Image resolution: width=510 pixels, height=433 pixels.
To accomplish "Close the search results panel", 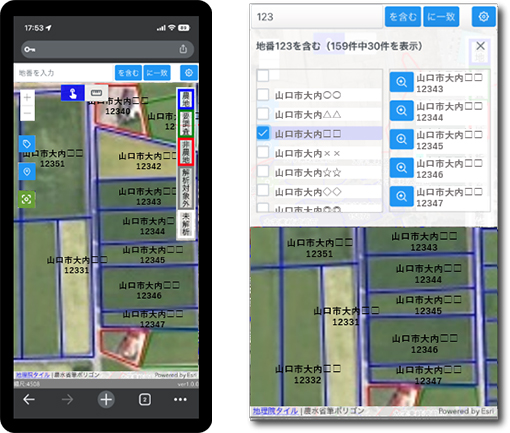I will coord(480,46).
